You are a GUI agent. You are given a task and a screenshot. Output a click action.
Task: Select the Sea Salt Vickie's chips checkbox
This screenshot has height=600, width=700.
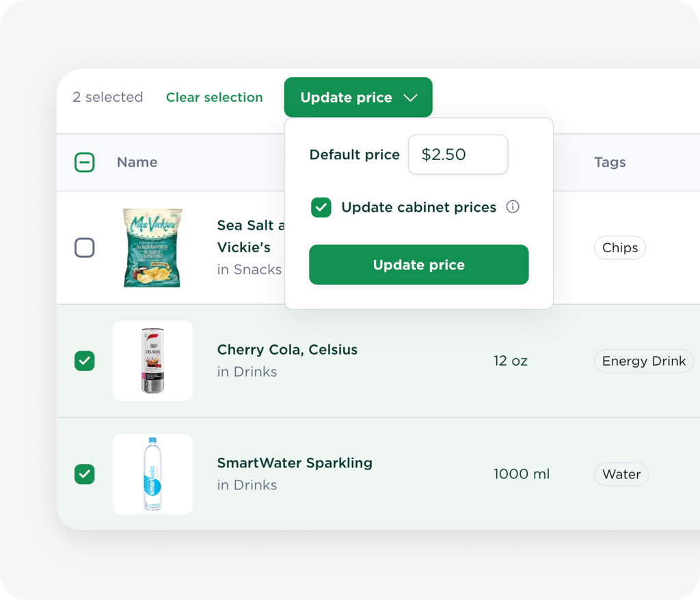coord(84,248)
